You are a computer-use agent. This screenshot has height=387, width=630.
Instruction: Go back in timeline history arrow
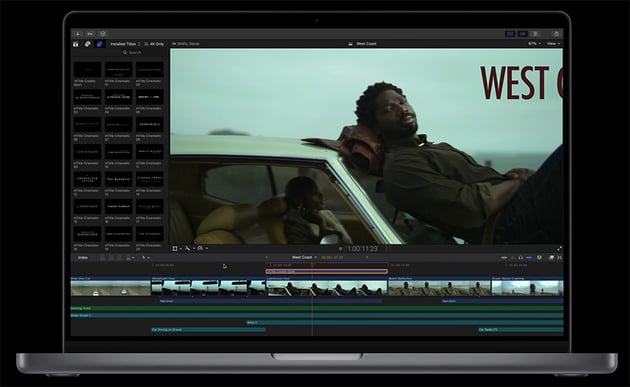coord(266,257)
